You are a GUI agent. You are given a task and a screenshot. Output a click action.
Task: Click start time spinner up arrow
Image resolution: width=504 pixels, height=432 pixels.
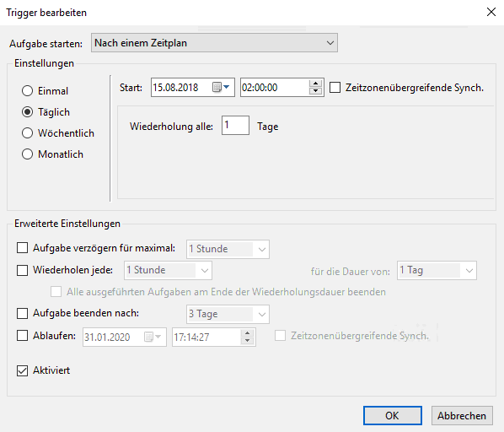316,84
